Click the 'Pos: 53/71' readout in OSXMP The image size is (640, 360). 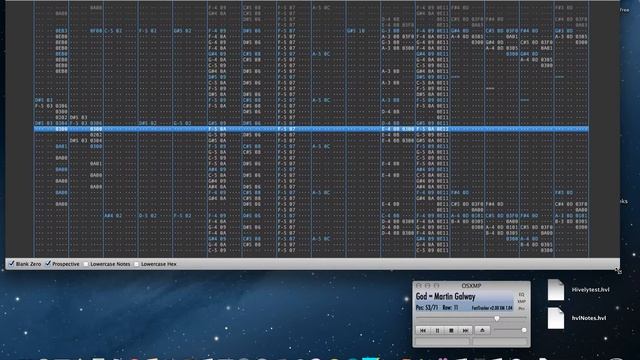point(427,308)
